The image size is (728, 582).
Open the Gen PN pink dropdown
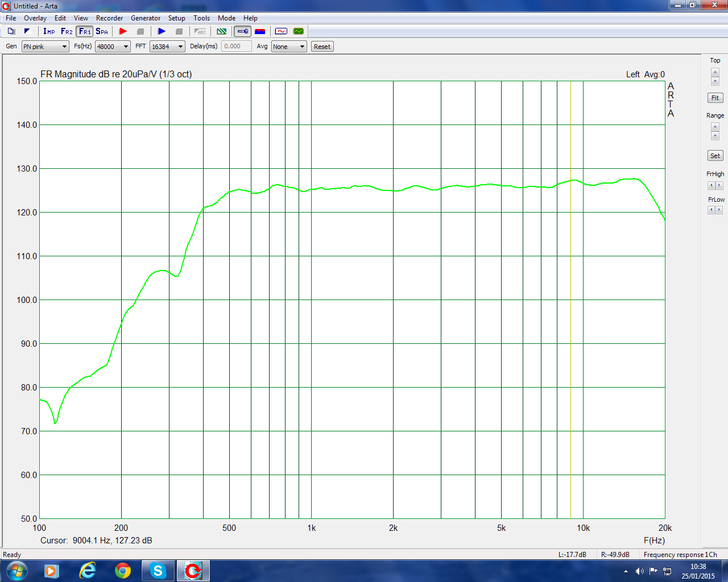coord(45,47)
